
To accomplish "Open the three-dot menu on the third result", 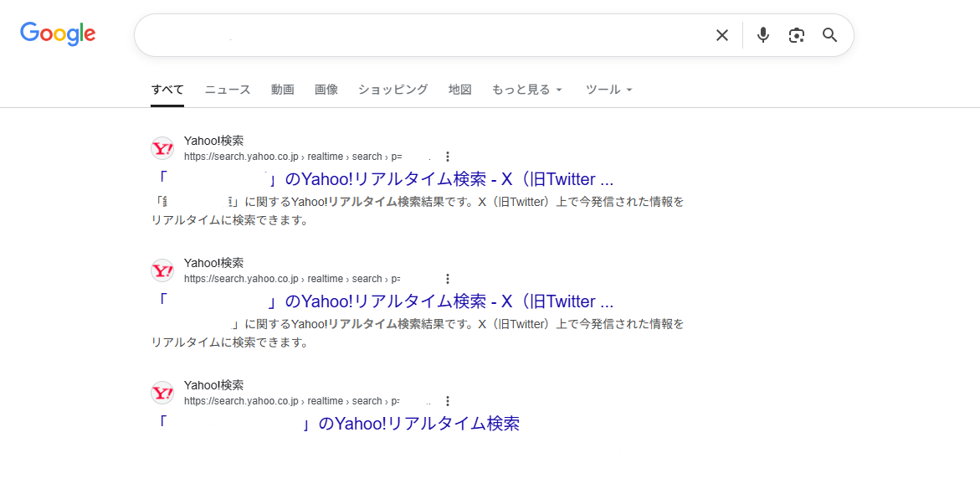I will tap(448, 400).
